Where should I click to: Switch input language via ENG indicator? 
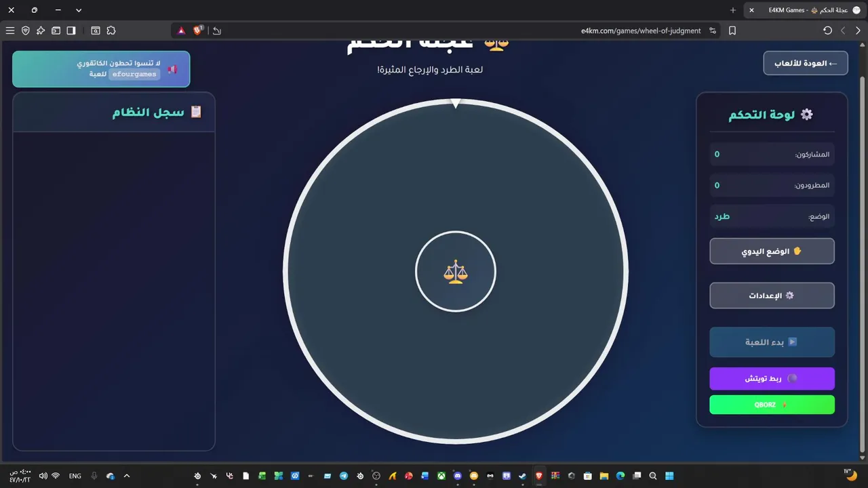pos(75,476)
